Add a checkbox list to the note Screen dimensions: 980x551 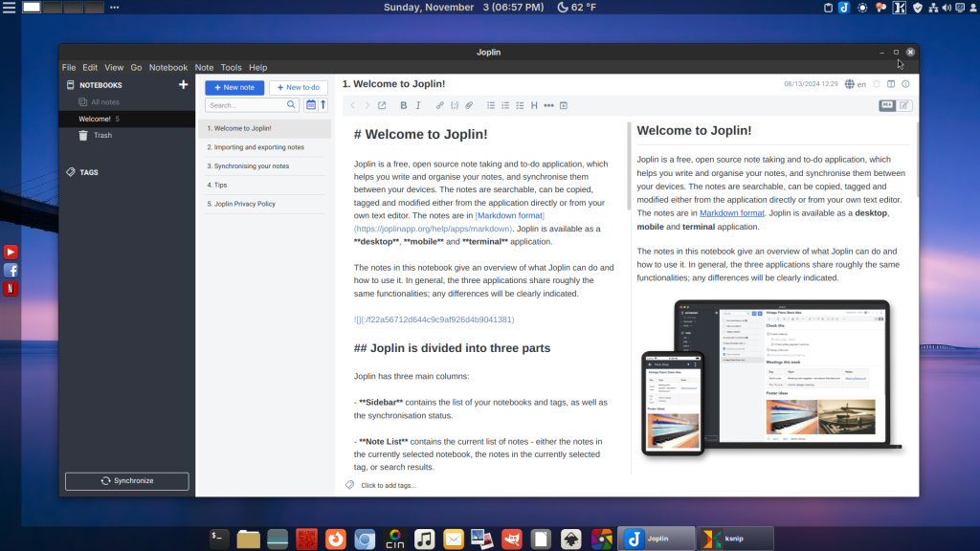tap(520, 105)
